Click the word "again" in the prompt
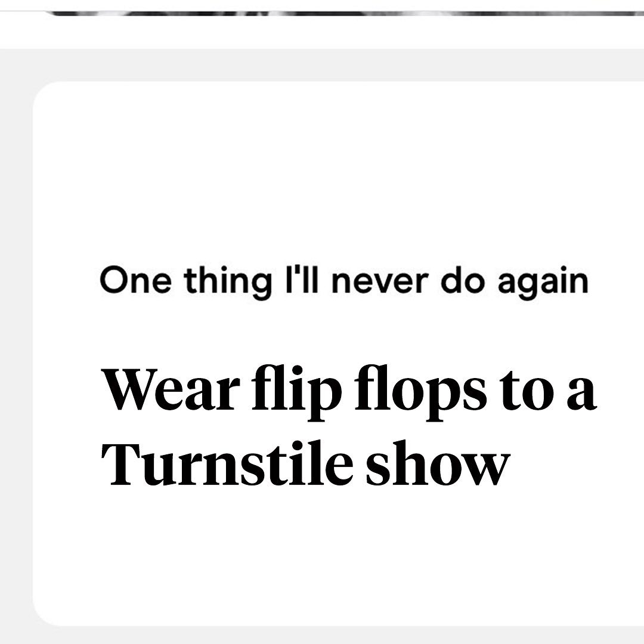Image resolution: width=644 pixels, height=644 pixels. pos(543,281)
